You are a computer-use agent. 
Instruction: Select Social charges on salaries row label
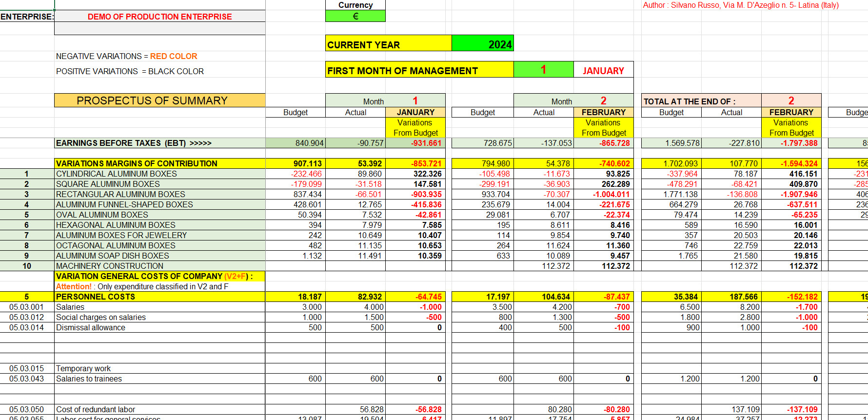(x=159, y=317)
